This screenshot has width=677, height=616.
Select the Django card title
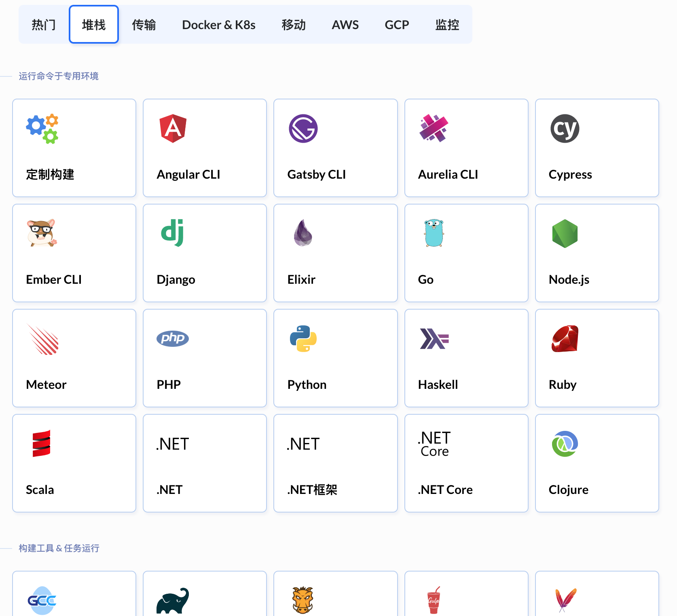click(176, 279)
